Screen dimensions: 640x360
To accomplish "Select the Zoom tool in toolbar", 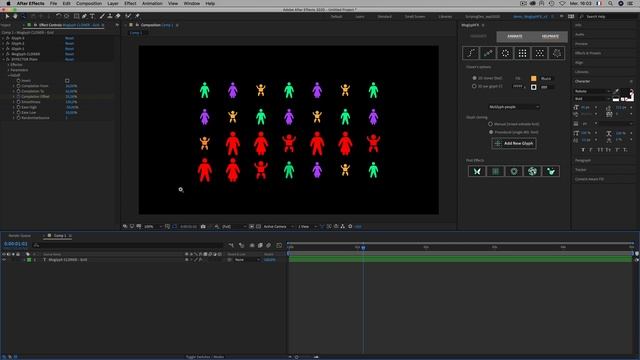I will click(23, 16).
